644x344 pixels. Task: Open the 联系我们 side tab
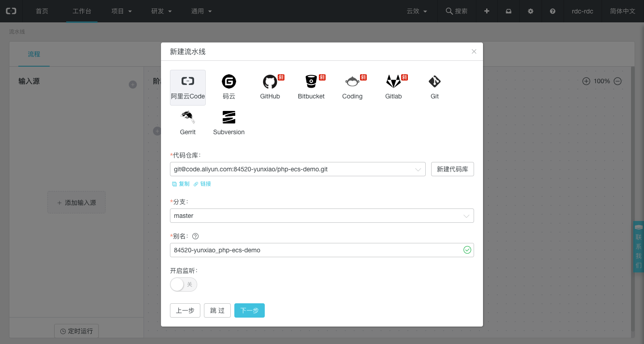[639, 246]
